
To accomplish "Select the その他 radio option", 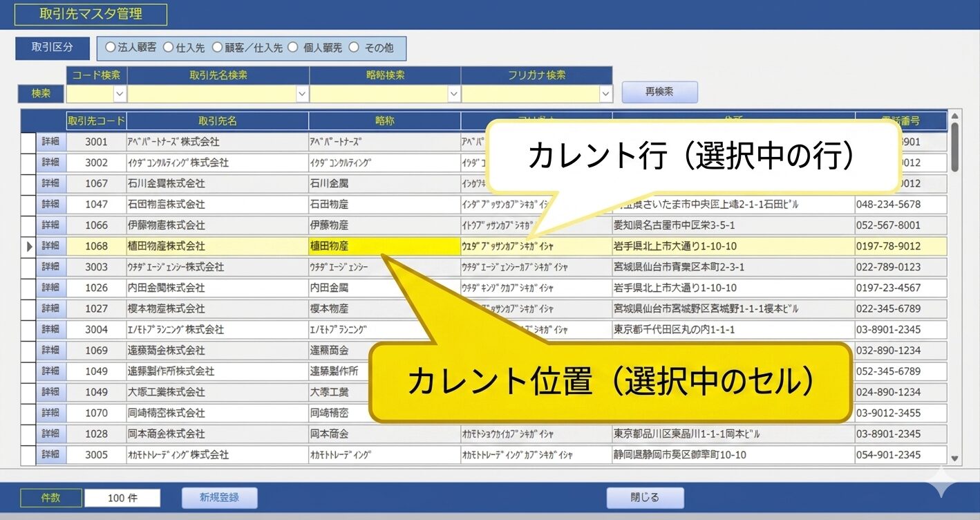I will pyautogui.click(x=354, y=48).
